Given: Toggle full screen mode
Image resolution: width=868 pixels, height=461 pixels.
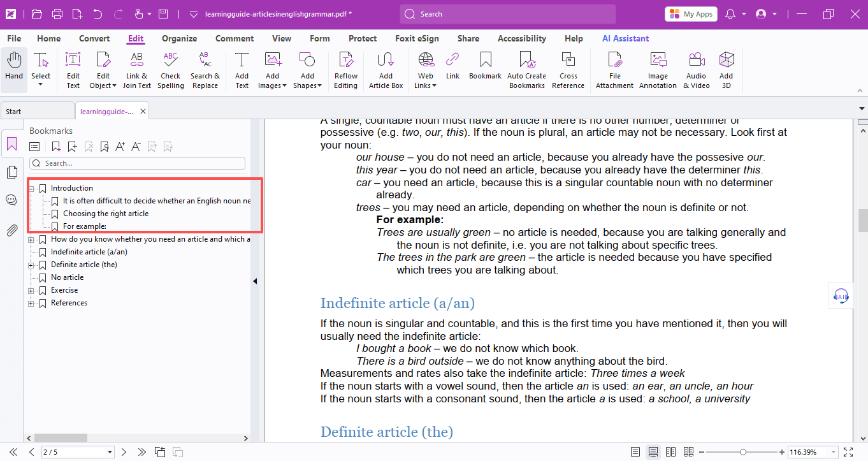Looking at the screenshot, I should (x=848, y=452).
